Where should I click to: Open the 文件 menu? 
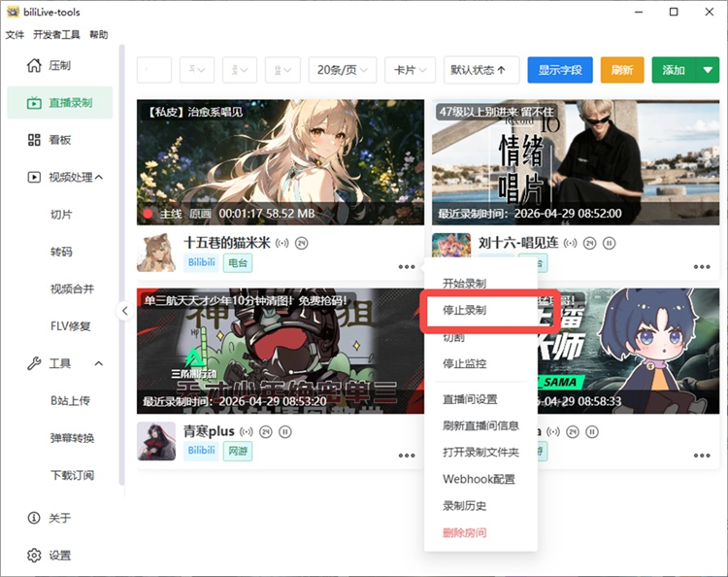click(15, 35)
